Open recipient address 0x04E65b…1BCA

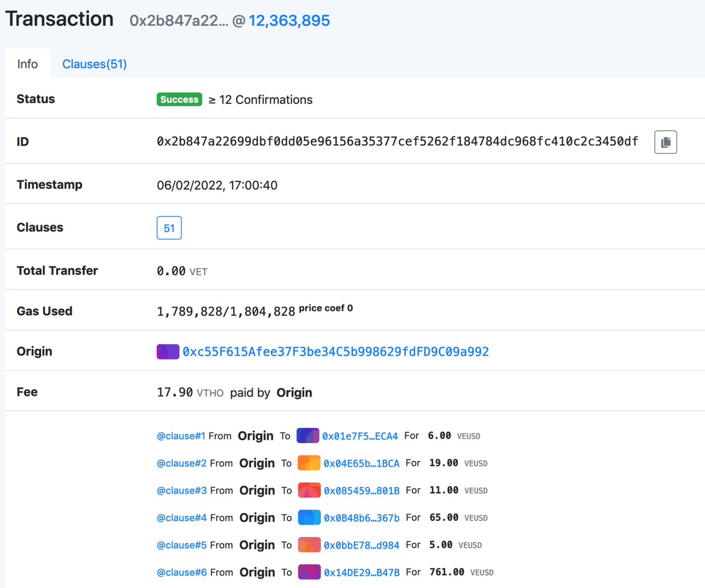coord(361,463)
